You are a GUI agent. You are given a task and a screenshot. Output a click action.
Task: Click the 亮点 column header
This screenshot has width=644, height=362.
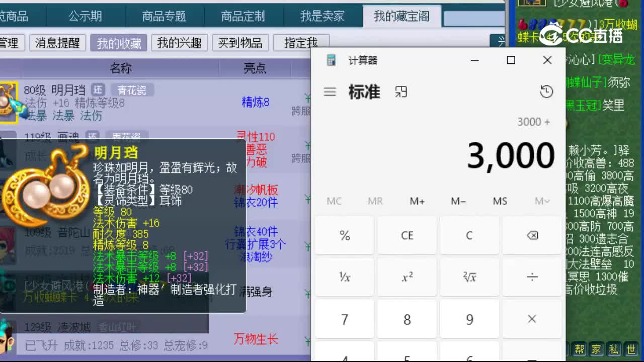point(255,68)
